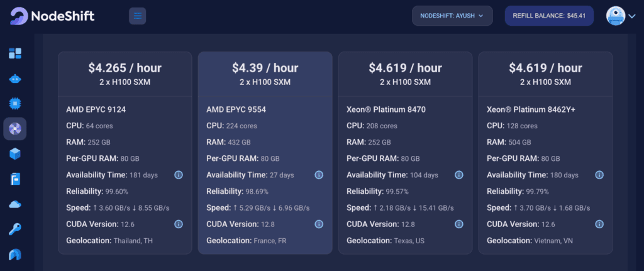Pick the Xeon Platinum 8462Y+ Vietnam card
This screenshot has width=644, height=271.
tap(545, 153)
